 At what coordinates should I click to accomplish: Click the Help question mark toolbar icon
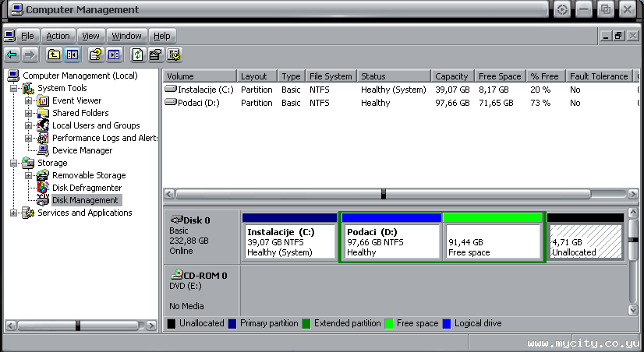pos(95,55)
